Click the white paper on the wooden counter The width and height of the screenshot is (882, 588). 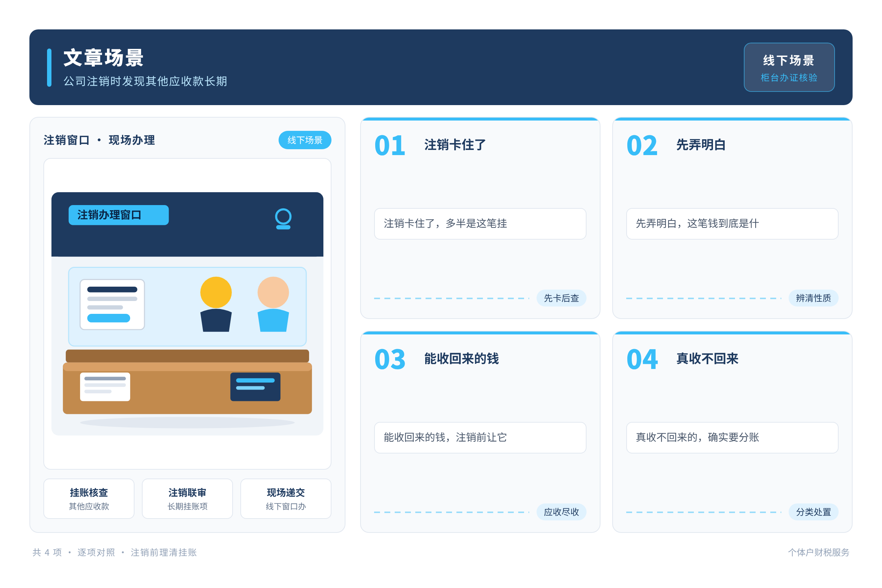[105, 387]
